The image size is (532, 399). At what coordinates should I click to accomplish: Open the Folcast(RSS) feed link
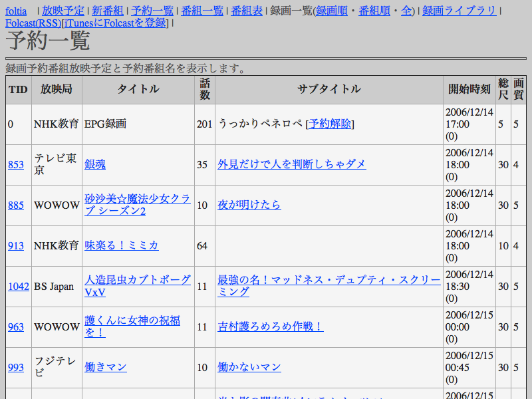33,23
